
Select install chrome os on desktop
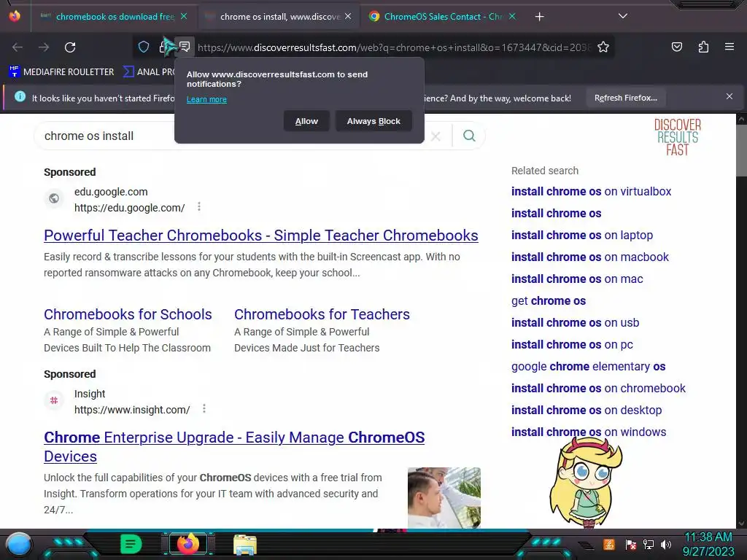click(587, 411)
